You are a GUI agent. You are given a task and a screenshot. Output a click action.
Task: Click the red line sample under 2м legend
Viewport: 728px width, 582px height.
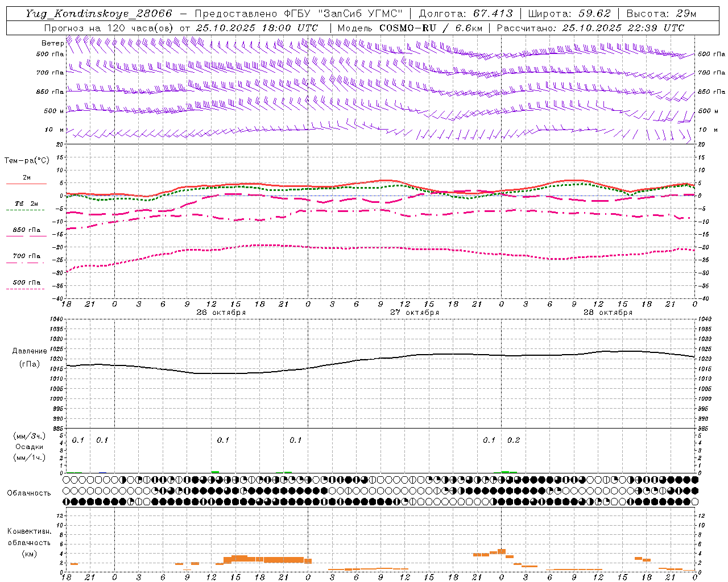[x=26, y=184]
